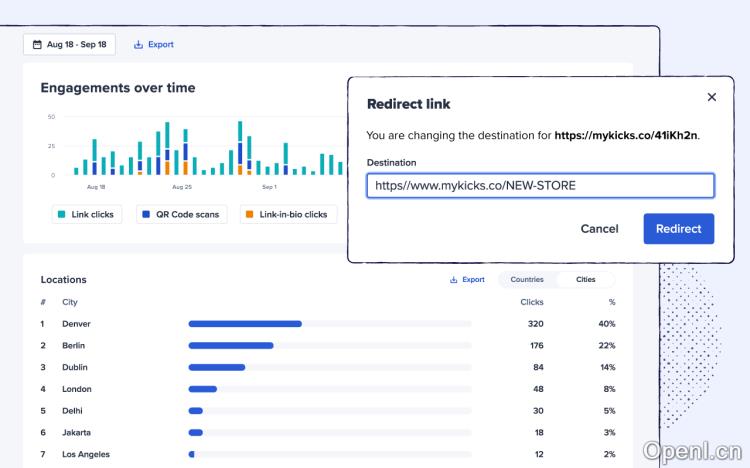The height and width of the screenshot is (468, 750).
Task: Click the top Export download icon
Action: pos(138,45)
